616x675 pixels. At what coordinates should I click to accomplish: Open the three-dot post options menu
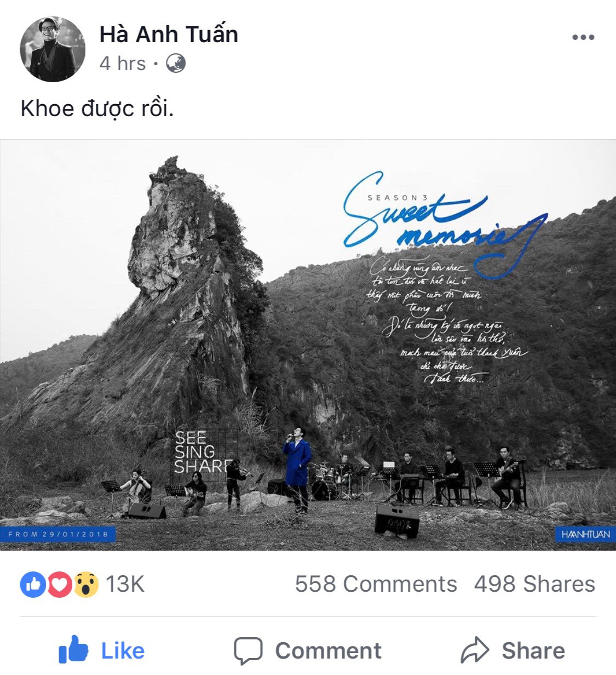click(583, 37)
